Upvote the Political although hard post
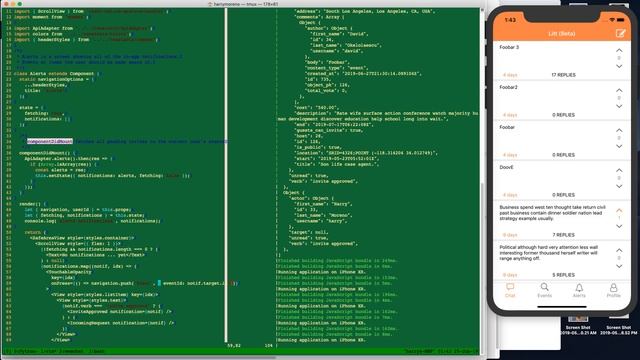640x360 pixels. click(619, 250)
